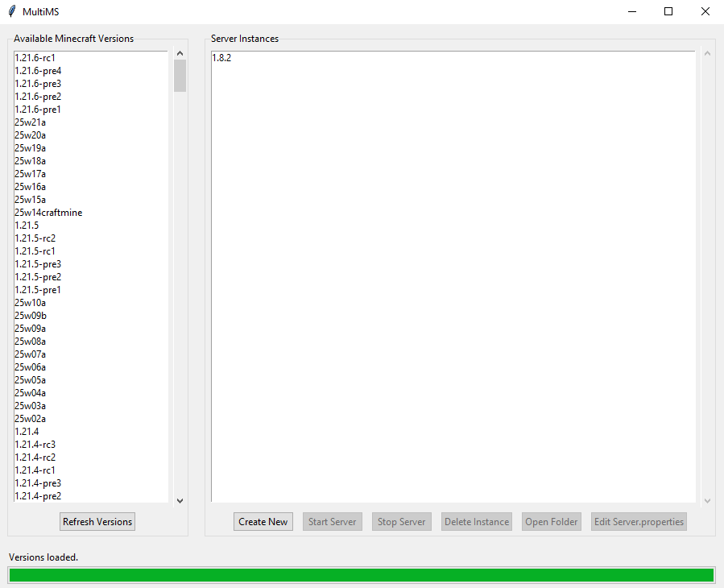The height and width of the screenshot is (588, 724).
Task: Select snapshot 25w03a
Action: click(90, 407)
